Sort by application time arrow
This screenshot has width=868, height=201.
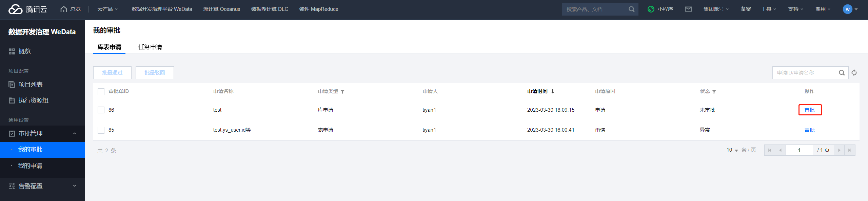click(x=553, y=91)
